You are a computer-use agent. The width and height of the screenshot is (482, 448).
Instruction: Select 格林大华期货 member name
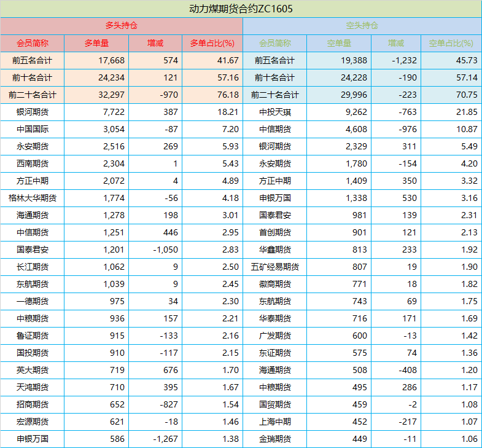point(33,198)
